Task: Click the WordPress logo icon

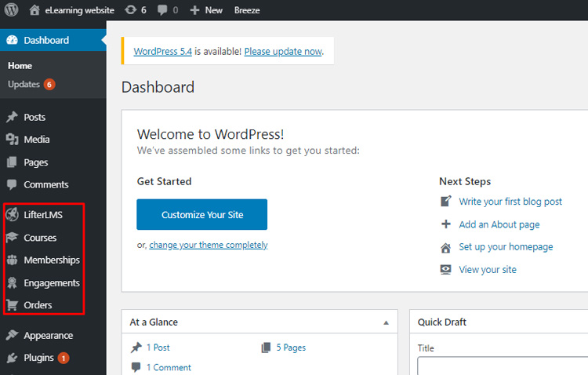Action: coord(11,10)
